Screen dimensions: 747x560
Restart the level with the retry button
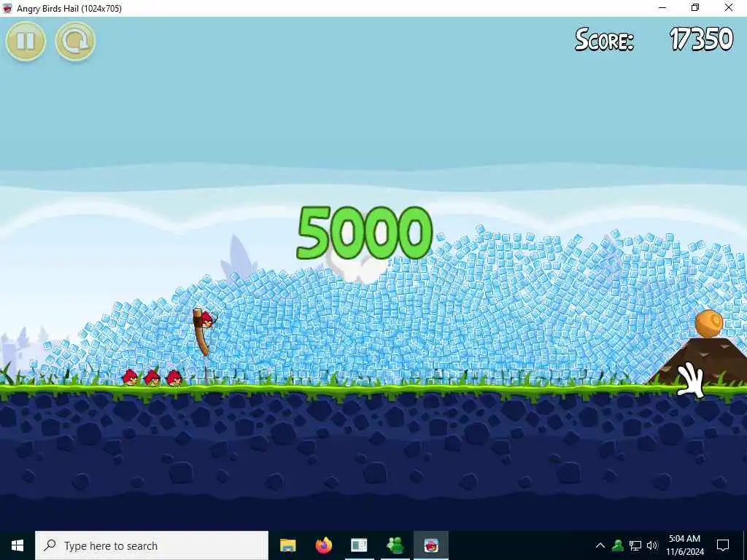point(75,42)
